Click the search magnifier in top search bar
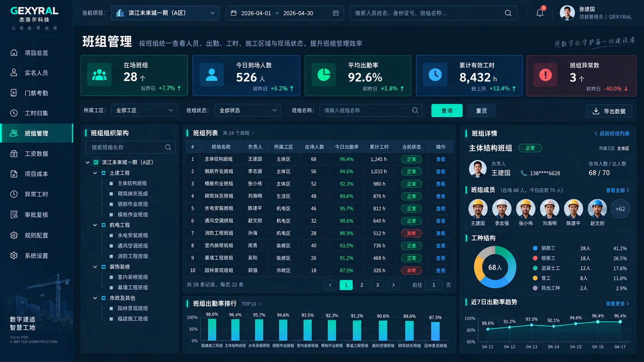 tap(508, 13)
